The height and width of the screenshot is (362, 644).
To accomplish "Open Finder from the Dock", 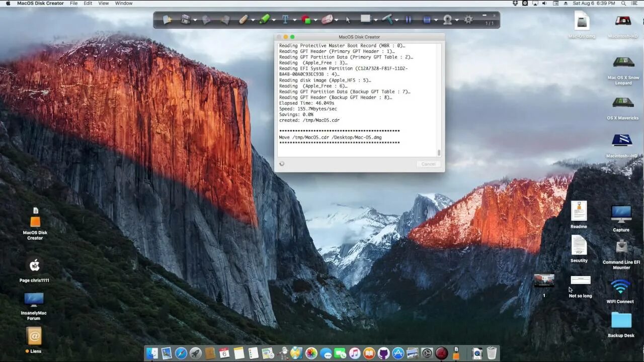I will click(x=152, y=353).
